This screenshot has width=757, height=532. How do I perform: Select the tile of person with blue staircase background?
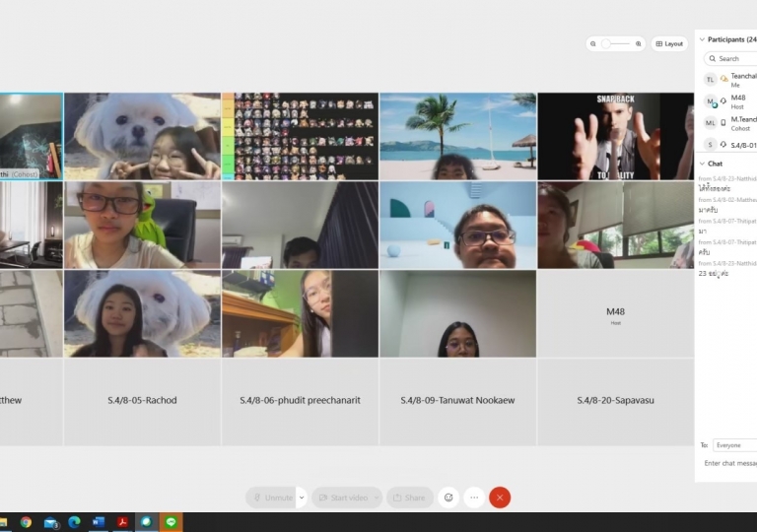coord(457,225)
